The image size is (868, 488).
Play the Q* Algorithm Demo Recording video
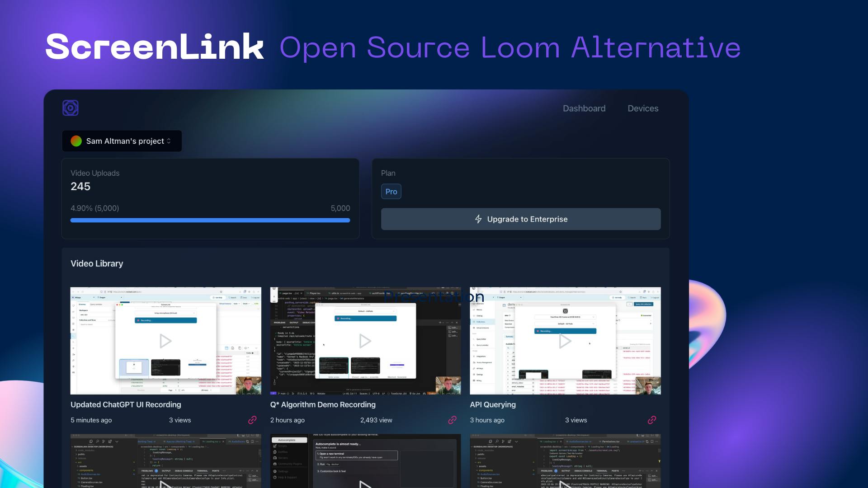(x=365, y=341)
